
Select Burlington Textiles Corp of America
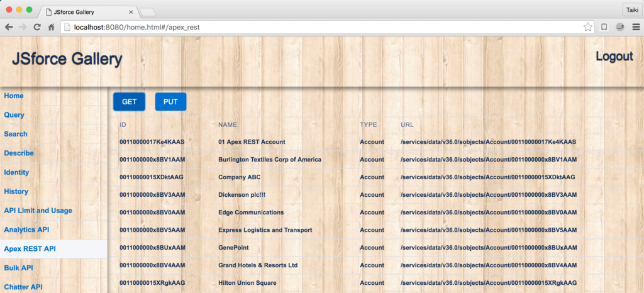269,160
